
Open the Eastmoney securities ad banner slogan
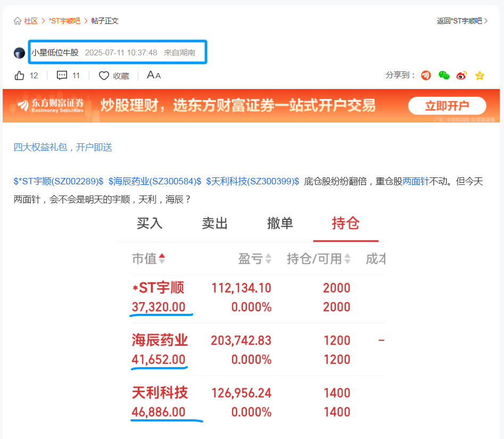(x=238, y=105)
